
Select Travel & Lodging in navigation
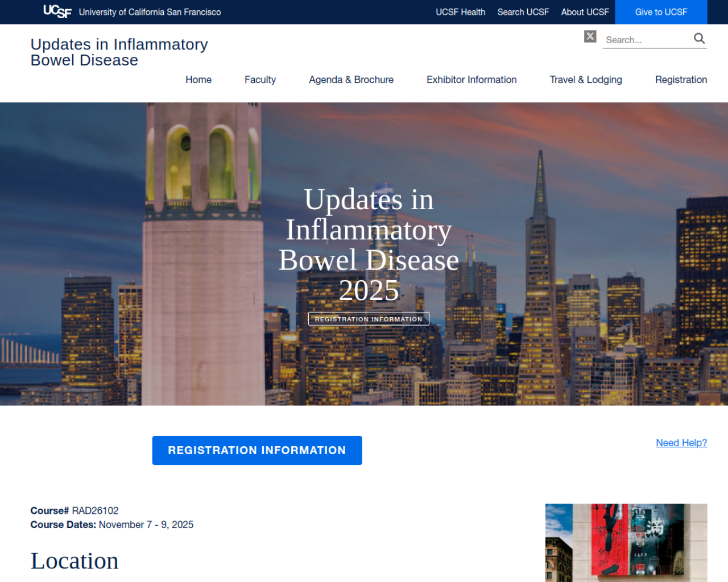coord(586,80)
